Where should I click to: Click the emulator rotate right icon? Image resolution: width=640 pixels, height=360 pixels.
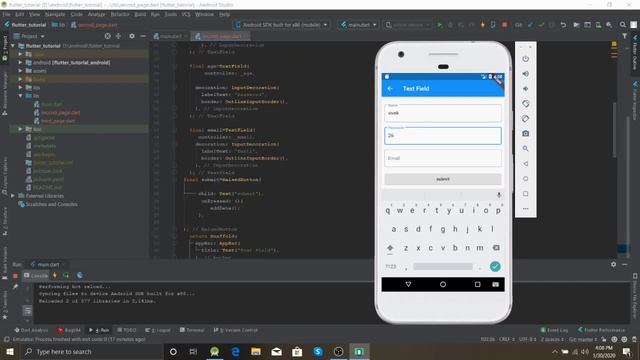tap(525, 119)
